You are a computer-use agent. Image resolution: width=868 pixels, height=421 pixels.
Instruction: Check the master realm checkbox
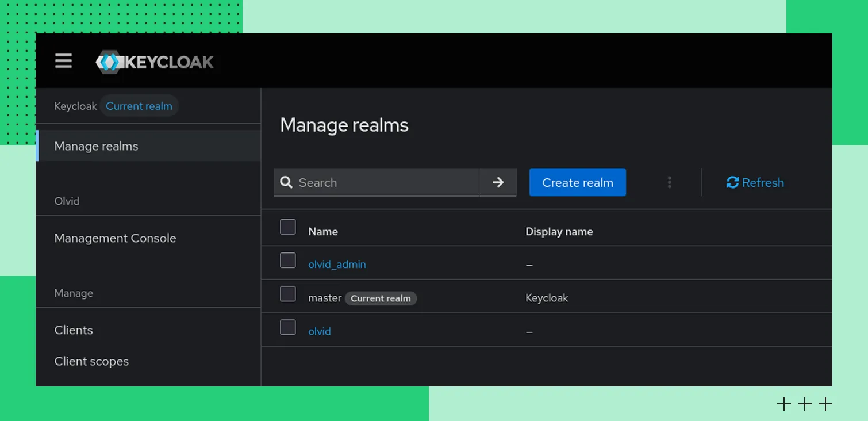pos(288,294)
